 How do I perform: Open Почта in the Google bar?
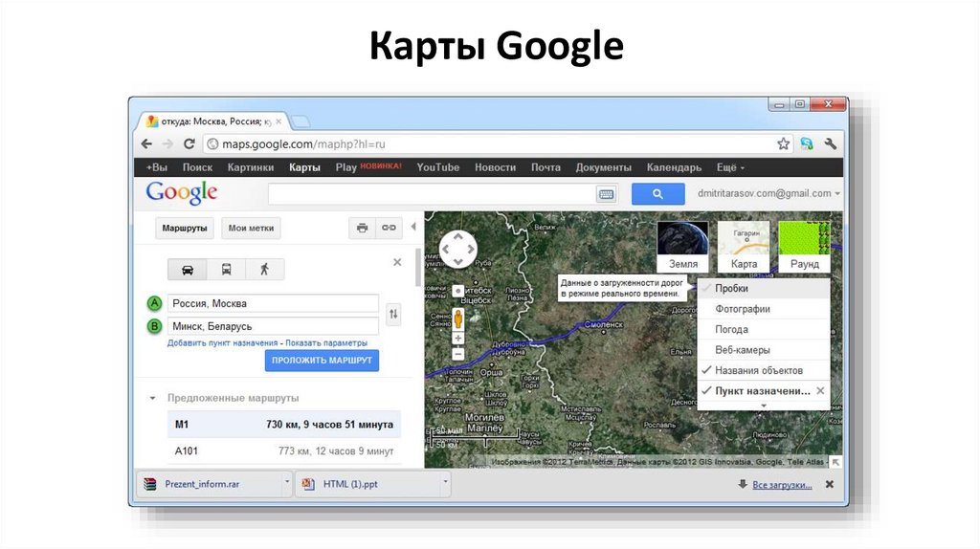tap(546, 167)
